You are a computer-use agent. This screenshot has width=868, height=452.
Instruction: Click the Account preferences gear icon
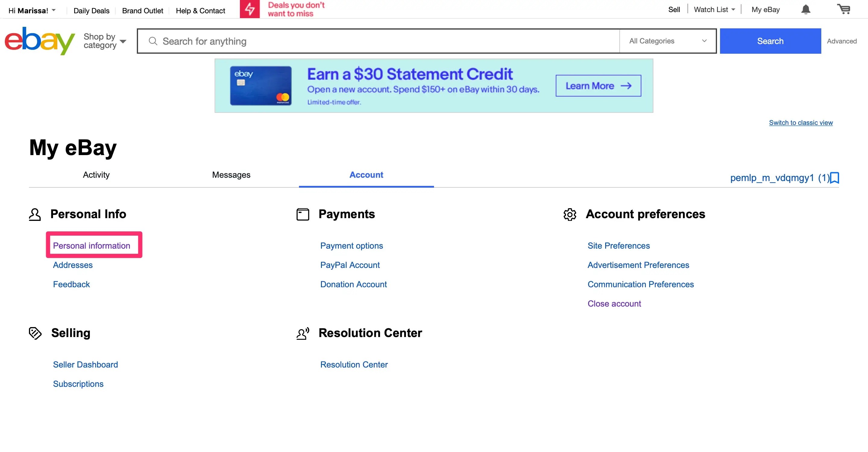570,214
